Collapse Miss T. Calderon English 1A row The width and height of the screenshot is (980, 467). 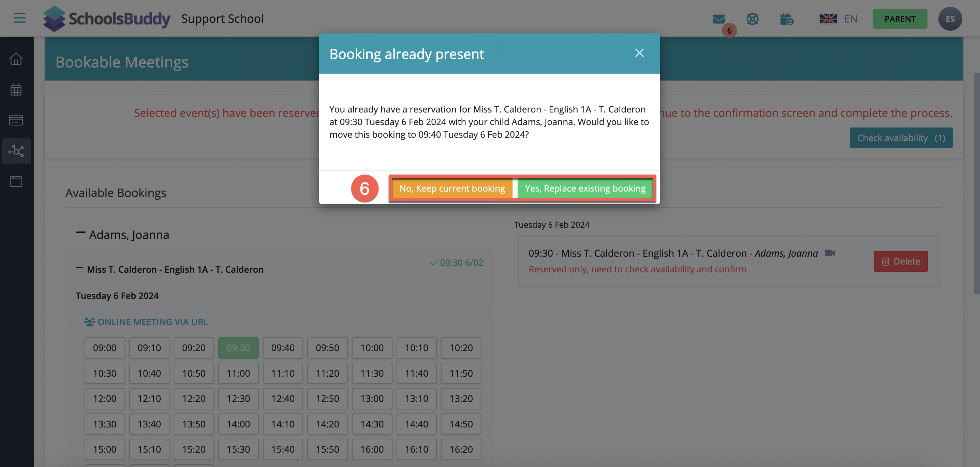tap(79, 268)
